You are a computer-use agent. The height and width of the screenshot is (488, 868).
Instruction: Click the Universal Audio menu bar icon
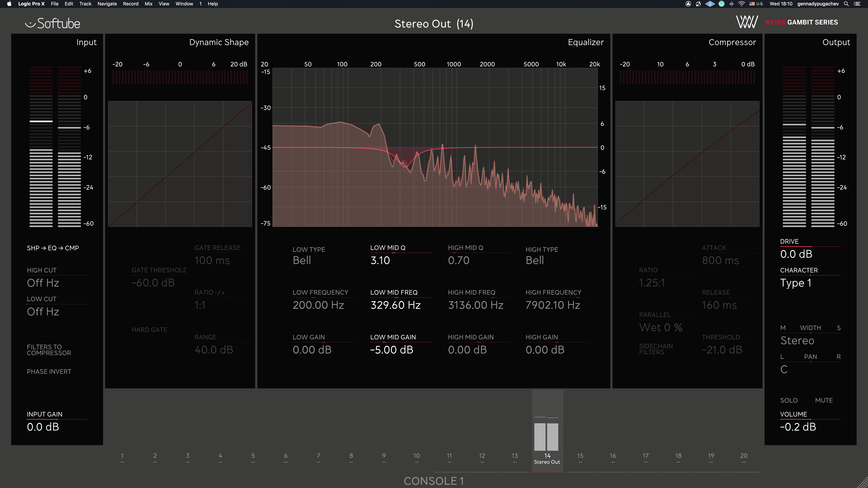coord(710,4)
